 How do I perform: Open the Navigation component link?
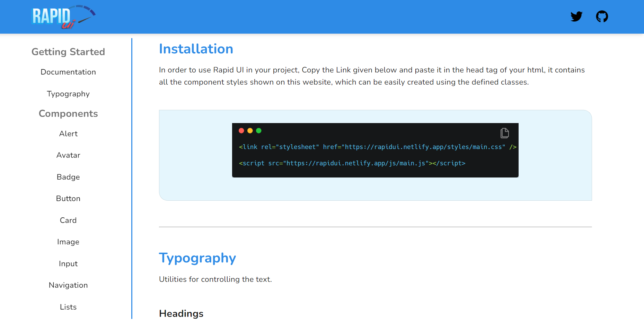click(68, 285)
